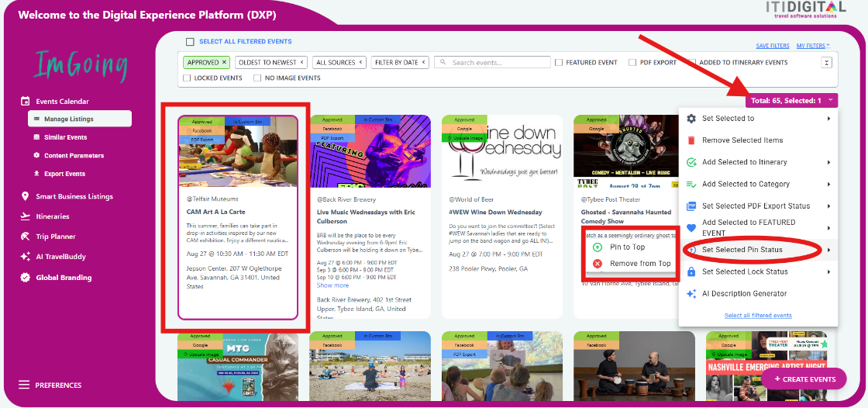This screenshot has width=868, height=408.
Task: Expand the Add Selected to Category submenu arrow
Action: [x=828, y=184]
